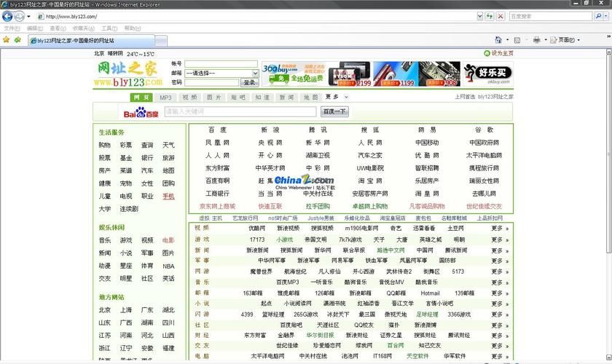Select the 地图 search tab

click(311, 97)
